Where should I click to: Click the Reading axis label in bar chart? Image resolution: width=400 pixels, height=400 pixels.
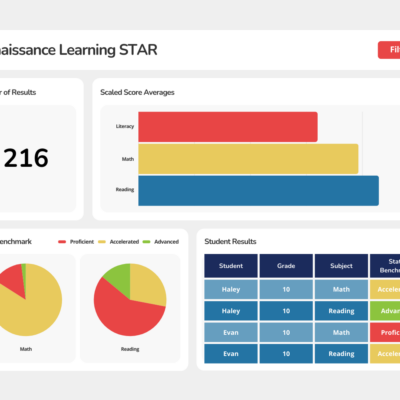(x=125, y=189)
